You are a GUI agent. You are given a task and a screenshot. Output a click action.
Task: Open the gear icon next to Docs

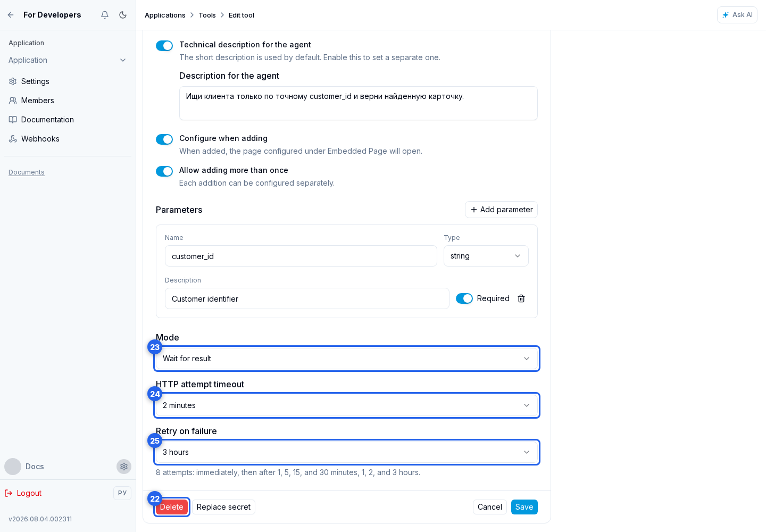(x=124, y=467)
